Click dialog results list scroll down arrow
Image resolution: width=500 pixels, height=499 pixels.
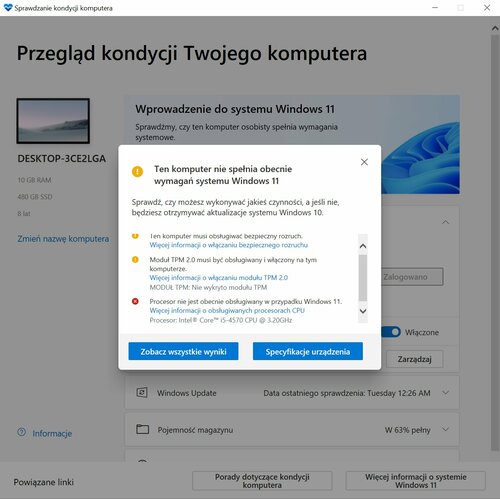pyautogui.click(x=363, y=311)
